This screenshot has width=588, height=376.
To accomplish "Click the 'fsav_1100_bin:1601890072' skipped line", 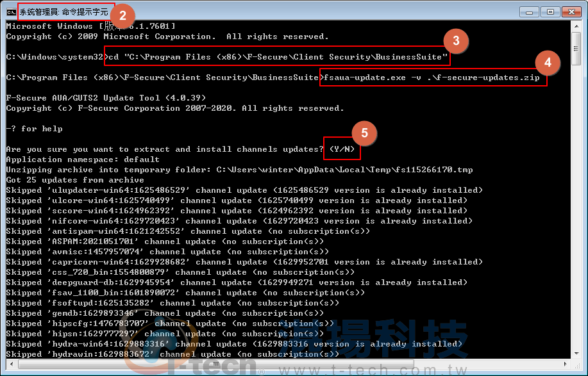I will pos(185,293).
